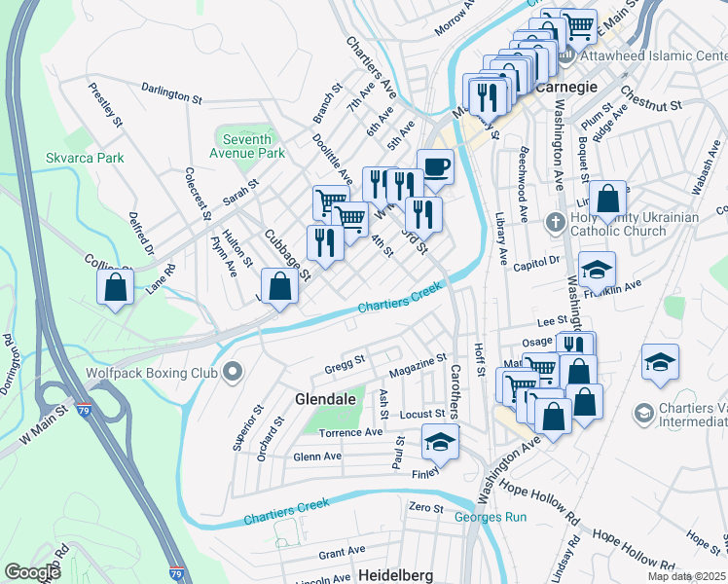Open Chartiers Valley Intermediate school icon
Viewport: 728px width, 584px height.
tap(644, 413)
